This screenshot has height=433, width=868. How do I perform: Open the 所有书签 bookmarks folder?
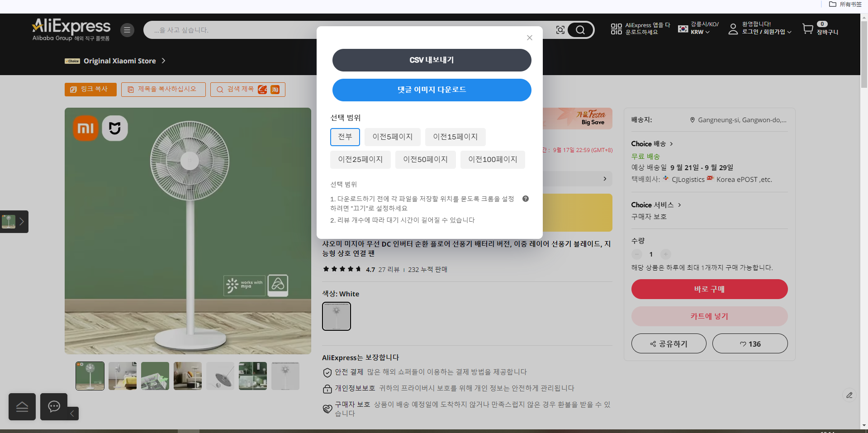(x=845, y=4)
